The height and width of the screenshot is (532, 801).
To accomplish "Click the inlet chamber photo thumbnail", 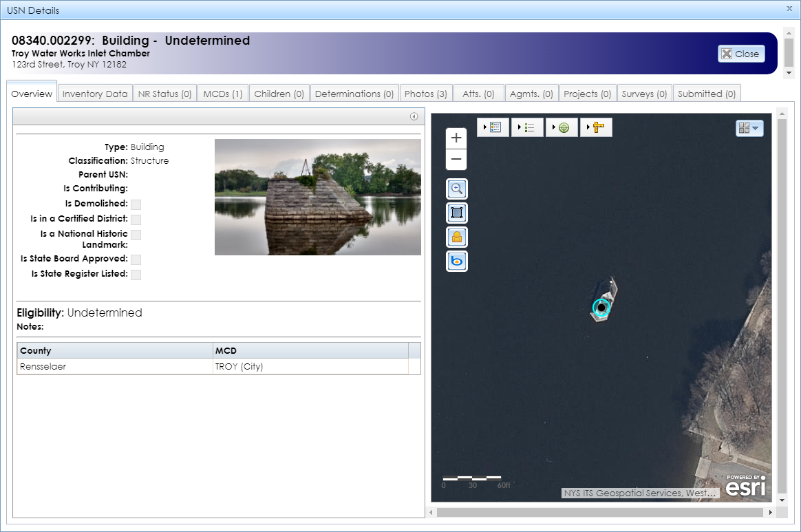I will pos(317,197).
